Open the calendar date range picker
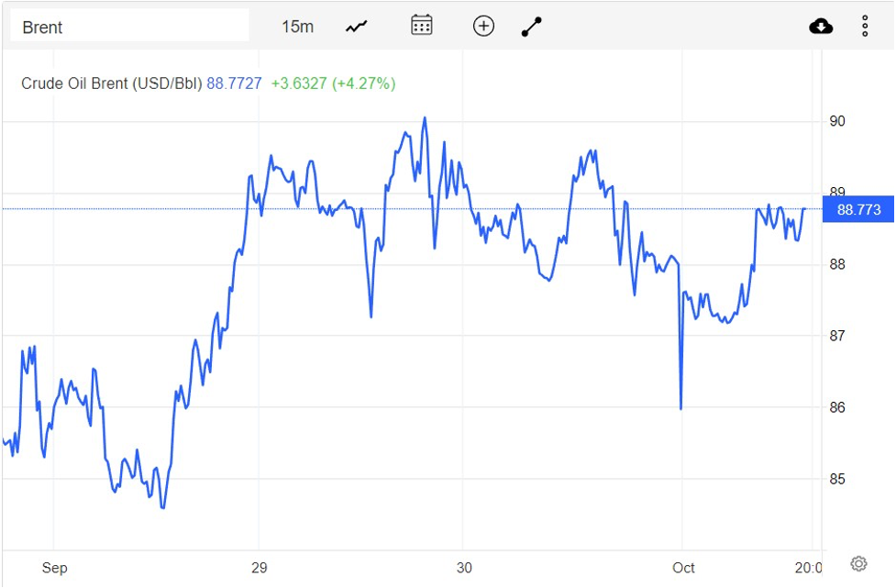The width and height of the screenshot is (896, 588). coord(421,26)
